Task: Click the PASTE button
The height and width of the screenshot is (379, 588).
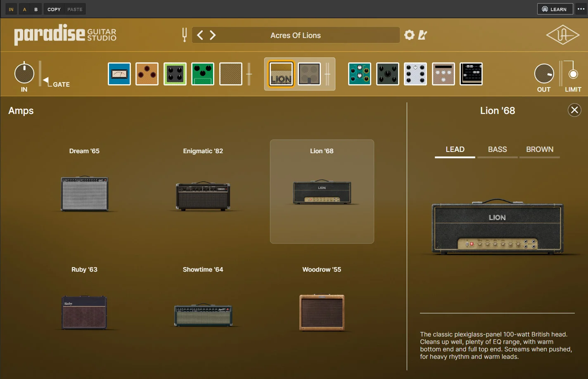Action: pyautogui.click(x=75, y=9)
